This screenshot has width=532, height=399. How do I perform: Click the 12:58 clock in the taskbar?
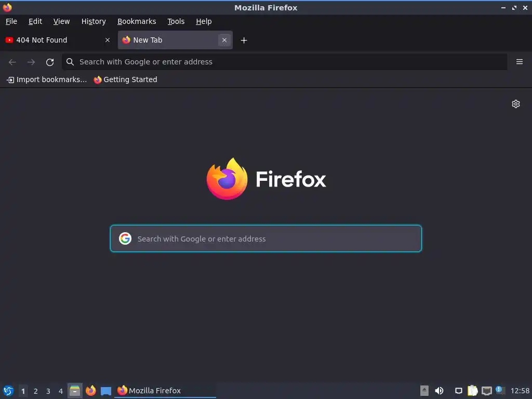click(x=520, y=391)
